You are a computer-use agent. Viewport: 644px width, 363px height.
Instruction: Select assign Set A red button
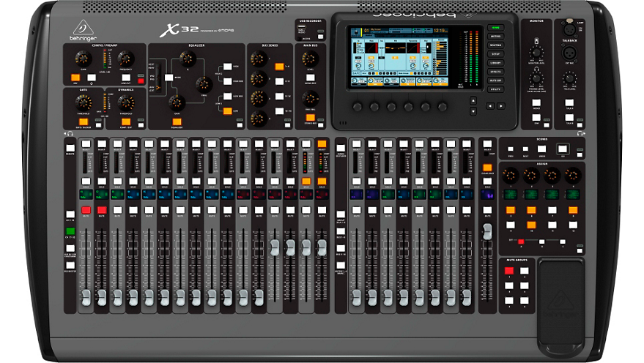(521, 242)
